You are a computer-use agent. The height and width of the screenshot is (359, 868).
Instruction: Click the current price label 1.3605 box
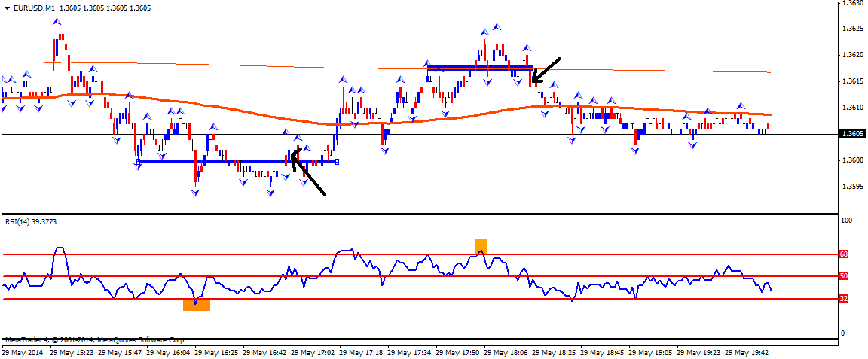pyautogui.click(x=852, y=134)
